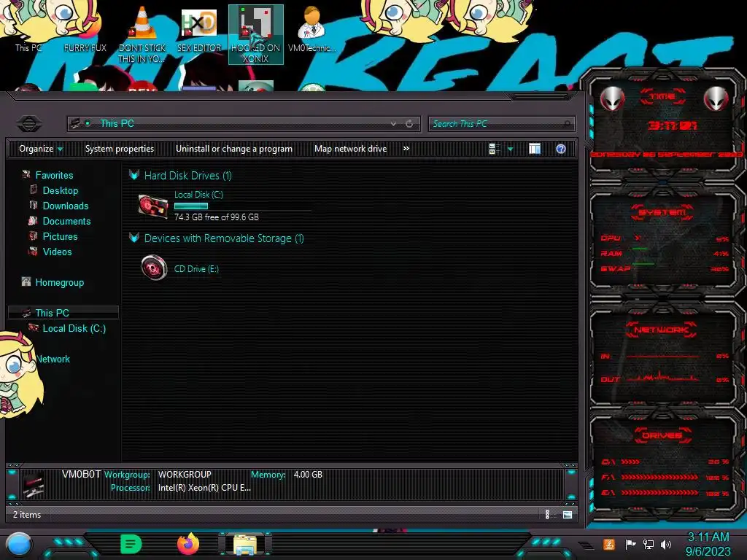
Task: Select the HOOKED ON XONIX desktop icon
Action: pyautogui.click(x=256, y=35)
